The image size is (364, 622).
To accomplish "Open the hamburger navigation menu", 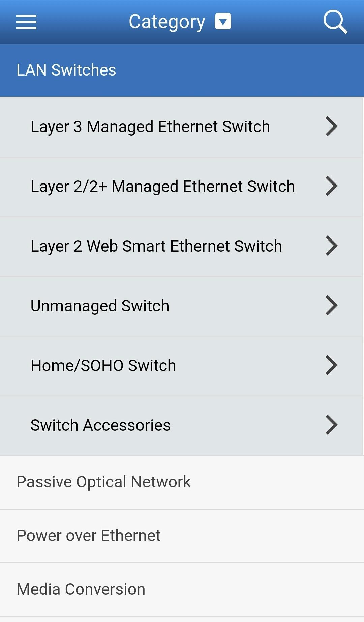I will (26, 22).
